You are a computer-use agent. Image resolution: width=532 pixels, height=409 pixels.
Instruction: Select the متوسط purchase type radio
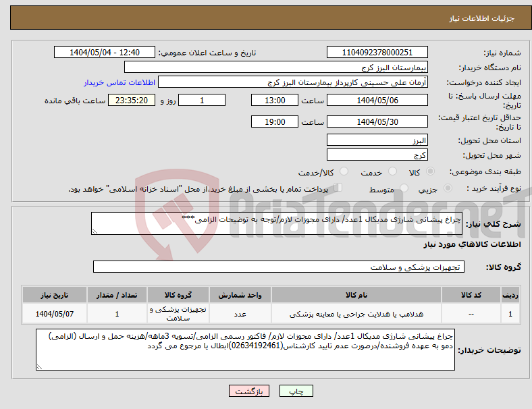(404, 188)
